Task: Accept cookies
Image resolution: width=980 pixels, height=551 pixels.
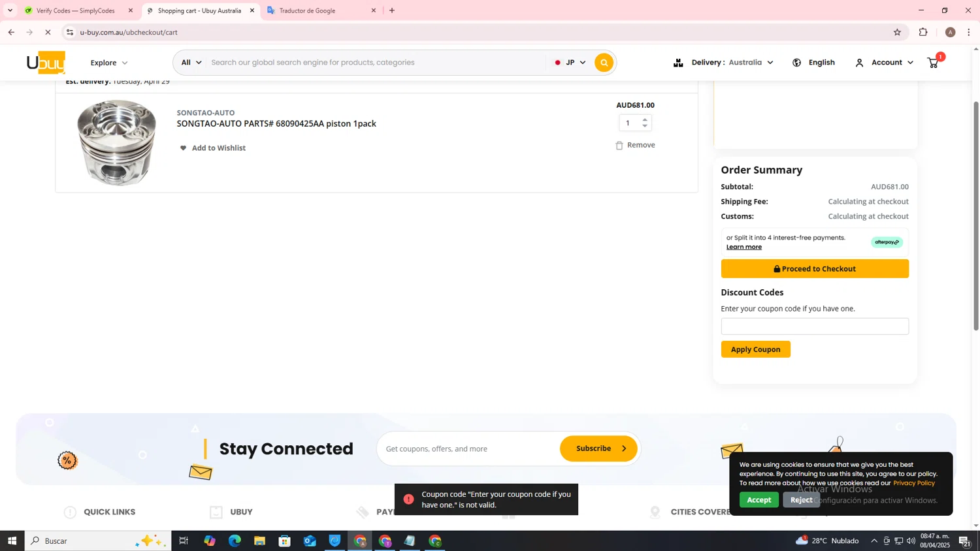Action: point(759,500)
